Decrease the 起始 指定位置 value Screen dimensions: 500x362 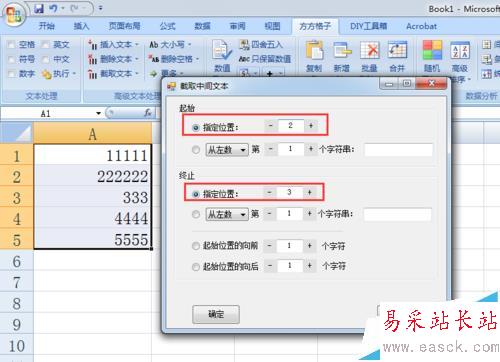coord(271,126)
